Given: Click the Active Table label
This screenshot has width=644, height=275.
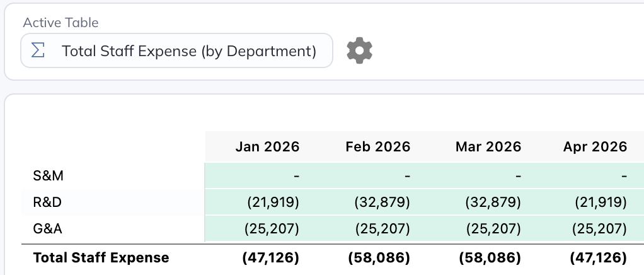Looking at the screenshot, I should click(60, 23).
